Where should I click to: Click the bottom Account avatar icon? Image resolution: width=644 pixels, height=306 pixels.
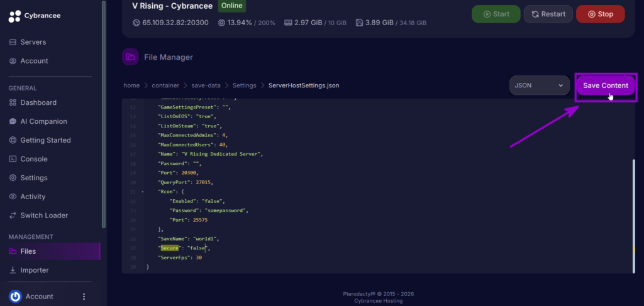(15, 297)
